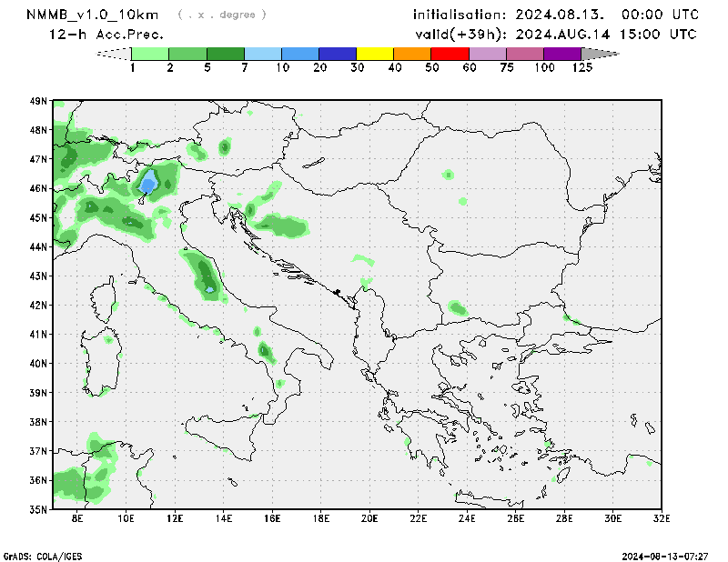This screenshot has height=562, width=728.
Task: Click the valid(+39h) forecast time text
Action: [556, 35]
